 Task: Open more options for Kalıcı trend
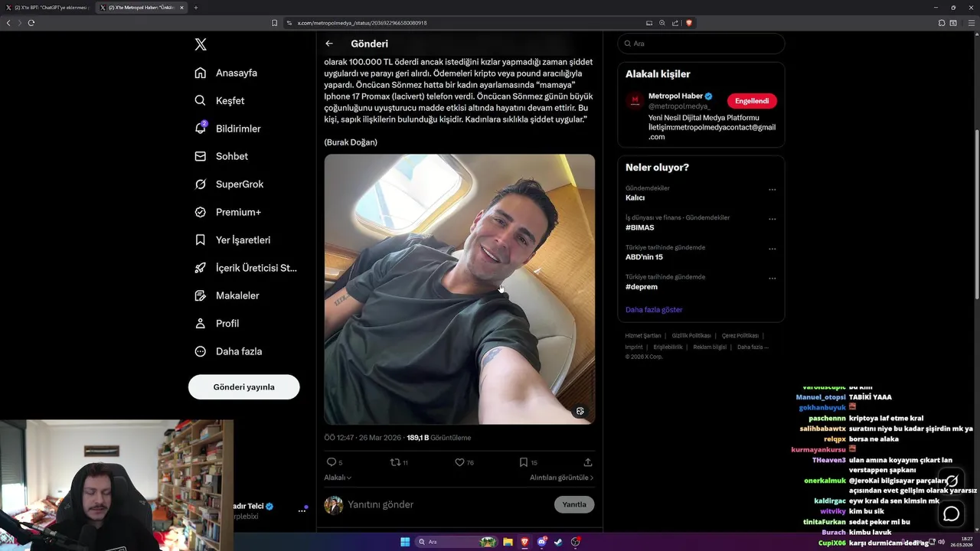coord(773,190)
